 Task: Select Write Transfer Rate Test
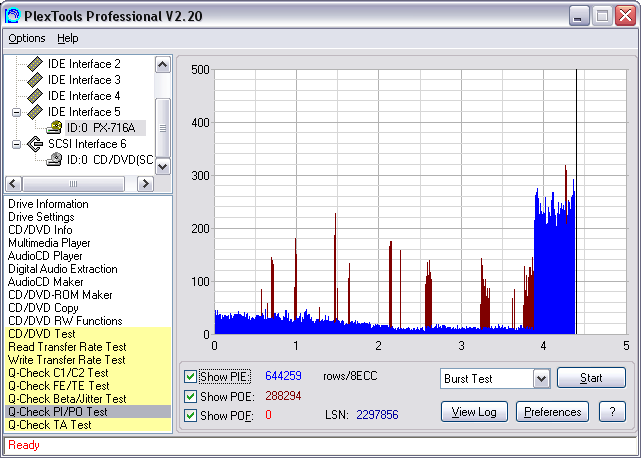(88, 360)
